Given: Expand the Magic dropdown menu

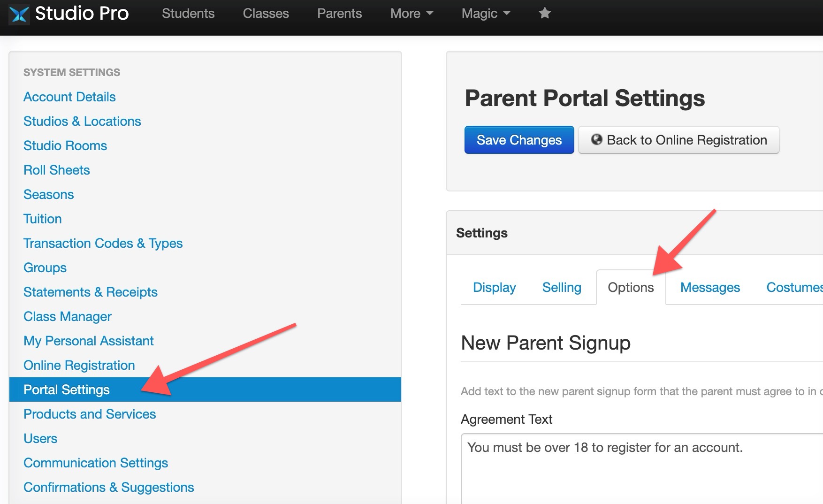Looking at the screenshot, I should [x=486, y=13].
